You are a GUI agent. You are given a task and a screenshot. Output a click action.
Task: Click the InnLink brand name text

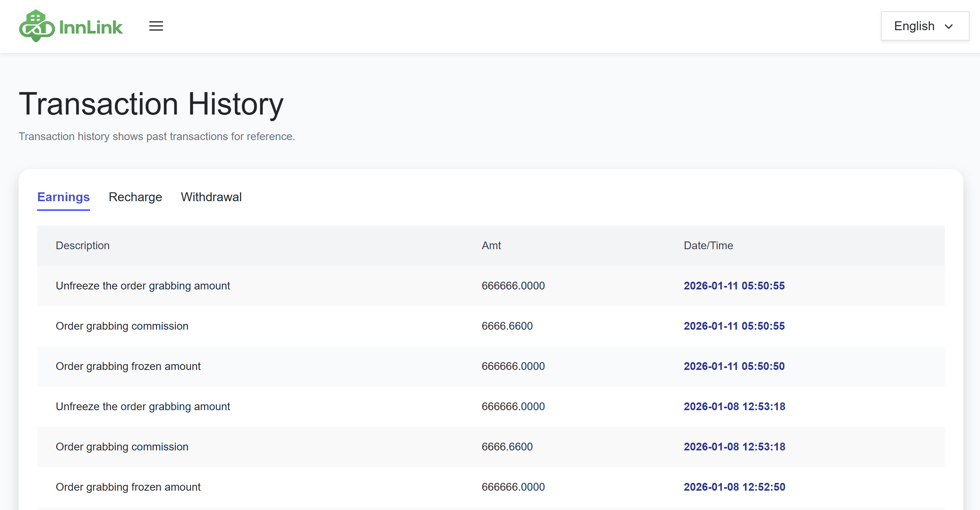pyautogui.click(x=91, y=27)
